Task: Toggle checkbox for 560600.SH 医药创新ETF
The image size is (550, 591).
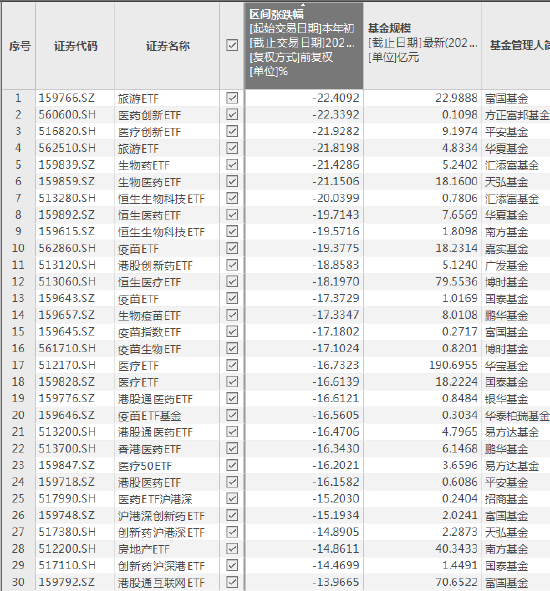Action: [x=232, y=115]
